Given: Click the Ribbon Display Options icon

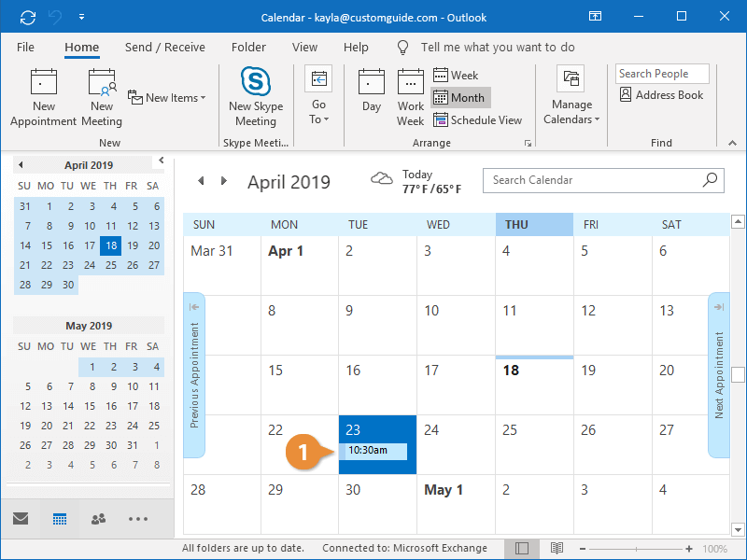Looking at the screenshot, I should [595, 17].
